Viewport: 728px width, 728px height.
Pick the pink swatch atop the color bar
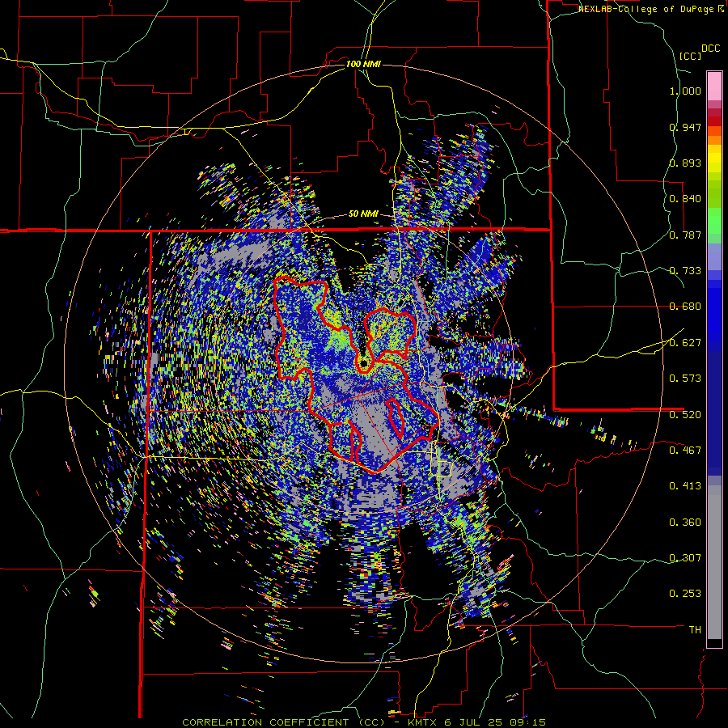tap(714, 87)
